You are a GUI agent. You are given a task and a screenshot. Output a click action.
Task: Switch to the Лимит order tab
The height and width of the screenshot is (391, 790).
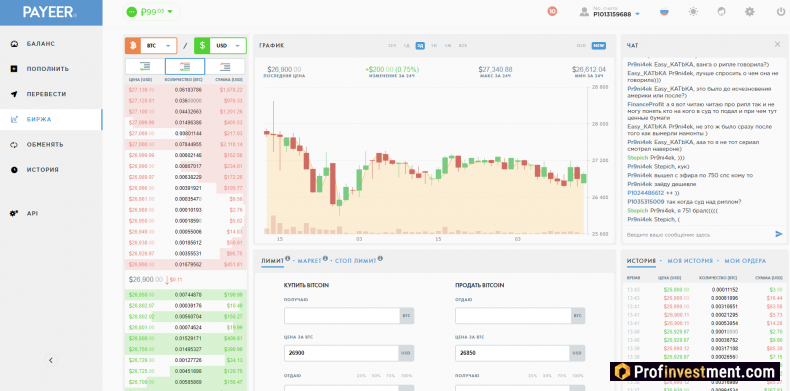272,260
